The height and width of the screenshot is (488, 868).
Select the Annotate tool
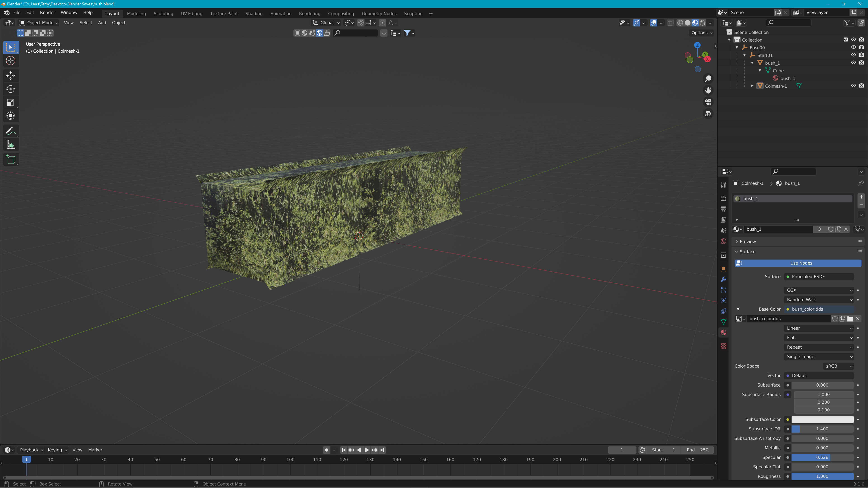[10, 131]
